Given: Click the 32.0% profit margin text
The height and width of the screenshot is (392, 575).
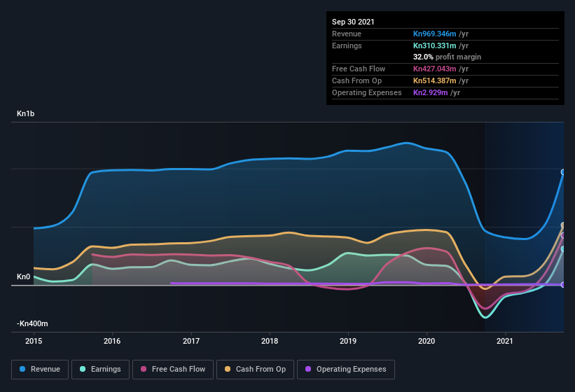Looking at the screenshot, I should 447,57.
